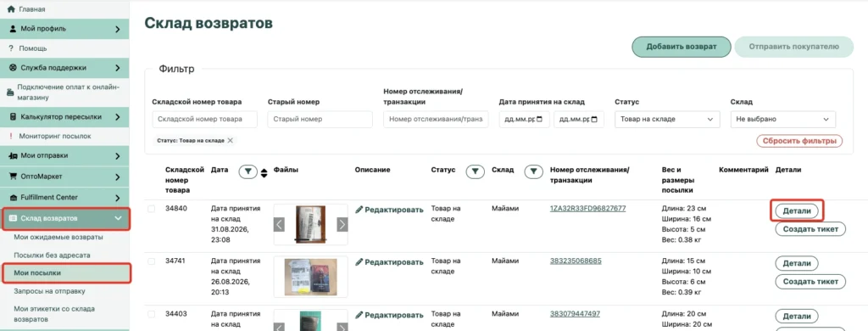Click the Служба поддержки lifebuoy icon
868x331 pixels.
(x=14, y=68)
